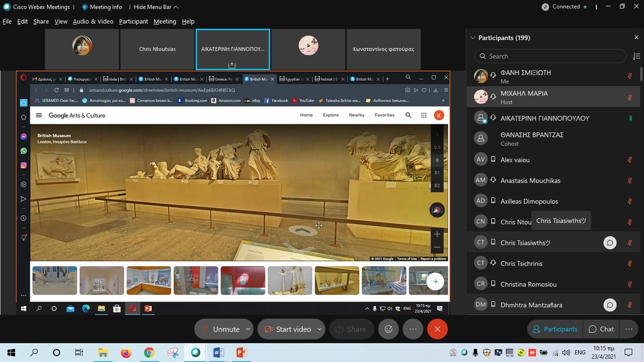Open the Edit menu
This screenshot has width=644, height=362.
coord(23,22)
